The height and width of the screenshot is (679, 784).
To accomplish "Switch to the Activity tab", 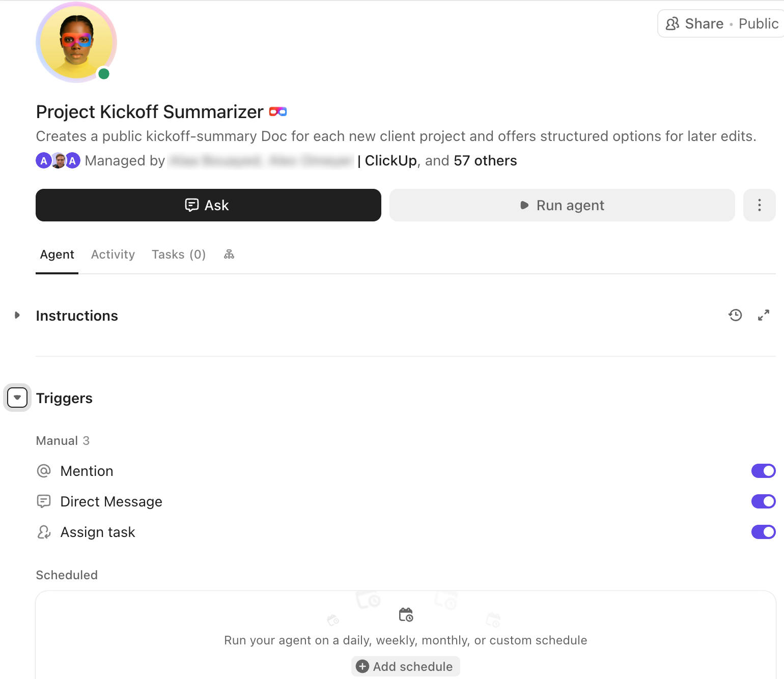I will [113, 254].
